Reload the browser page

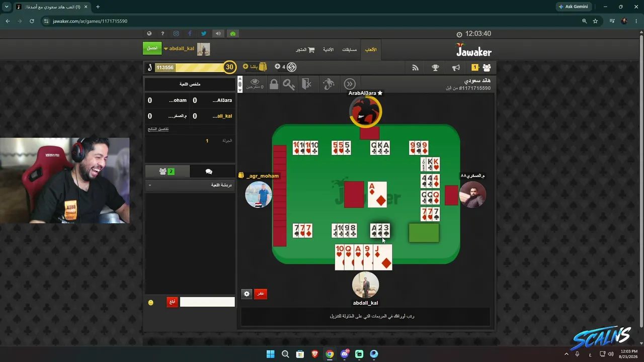32,21
